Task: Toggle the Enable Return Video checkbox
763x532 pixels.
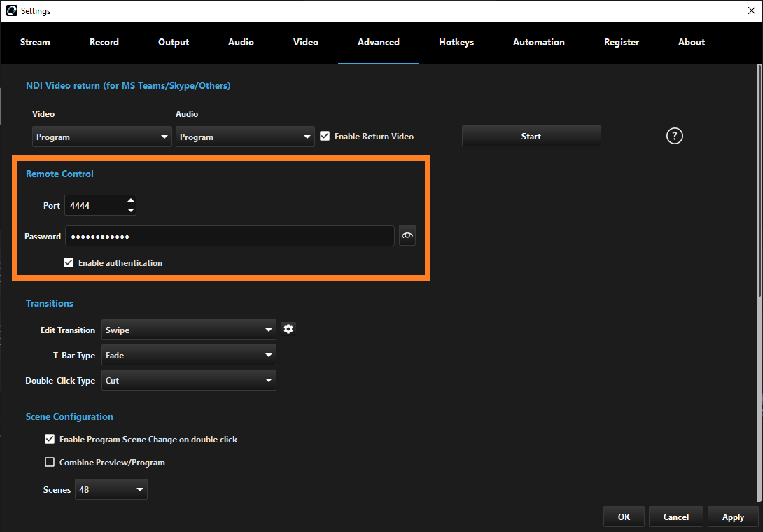Action: click(x=325, y=136)
